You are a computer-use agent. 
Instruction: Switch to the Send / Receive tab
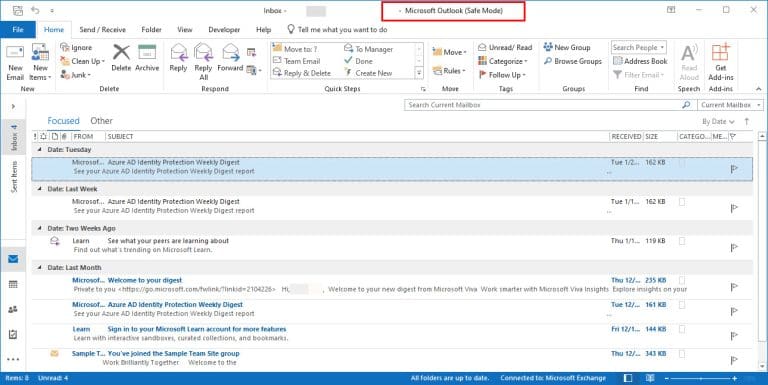(x=102, y=30)
